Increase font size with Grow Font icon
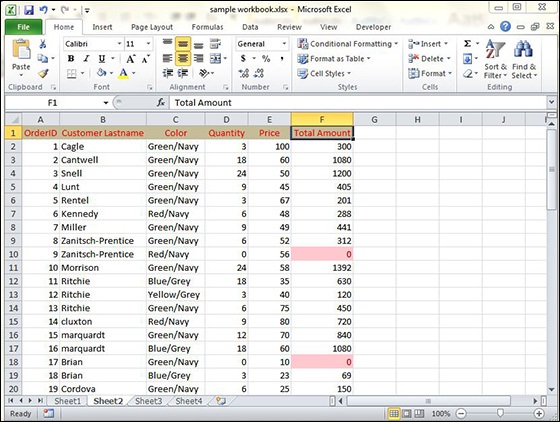Image resolution: width=560 pixels, height=422 pixels. [x=131, y=59]
